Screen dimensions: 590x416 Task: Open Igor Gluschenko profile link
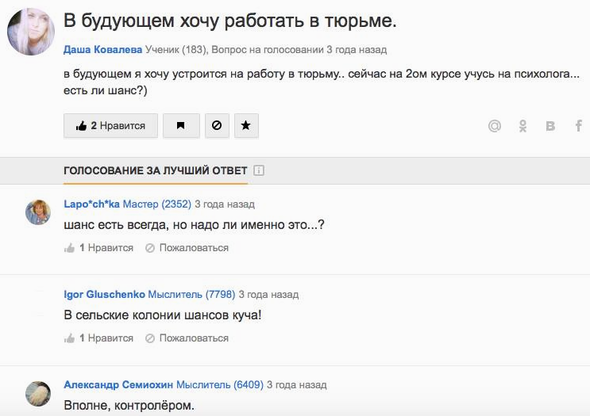pyautogui.click(x=104, y=294)
